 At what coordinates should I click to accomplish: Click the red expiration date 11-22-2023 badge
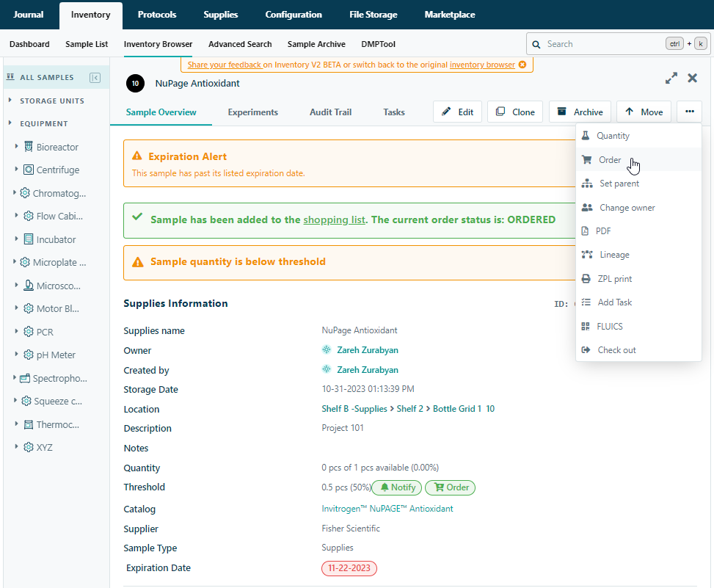349,568
